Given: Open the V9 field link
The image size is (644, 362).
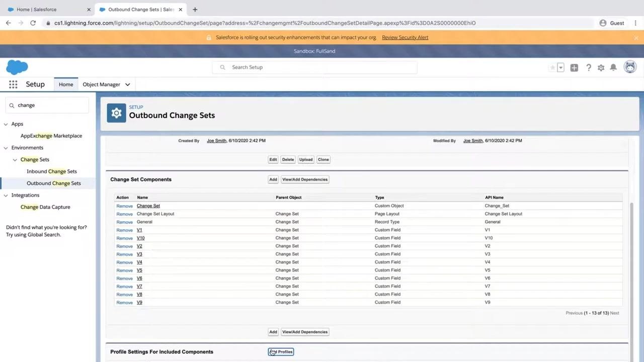Looking at the screenshot, I should [139, 302].
